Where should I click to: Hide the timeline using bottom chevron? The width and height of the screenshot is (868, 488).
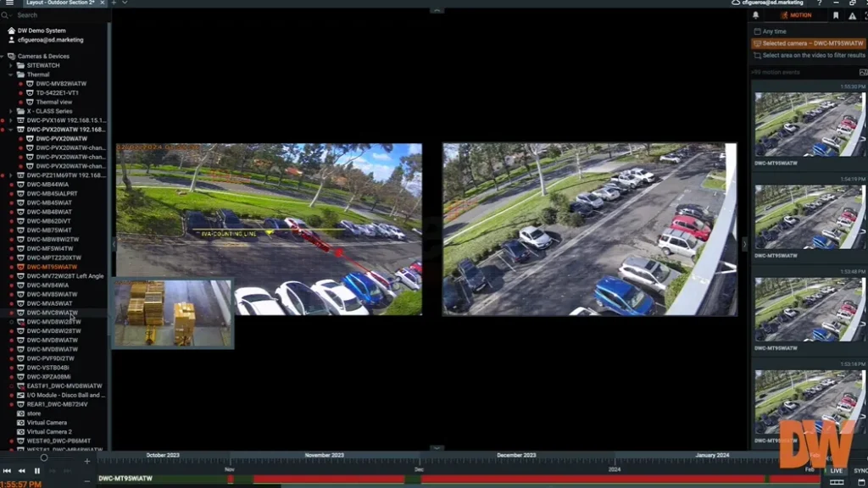(x=437, y=448)
